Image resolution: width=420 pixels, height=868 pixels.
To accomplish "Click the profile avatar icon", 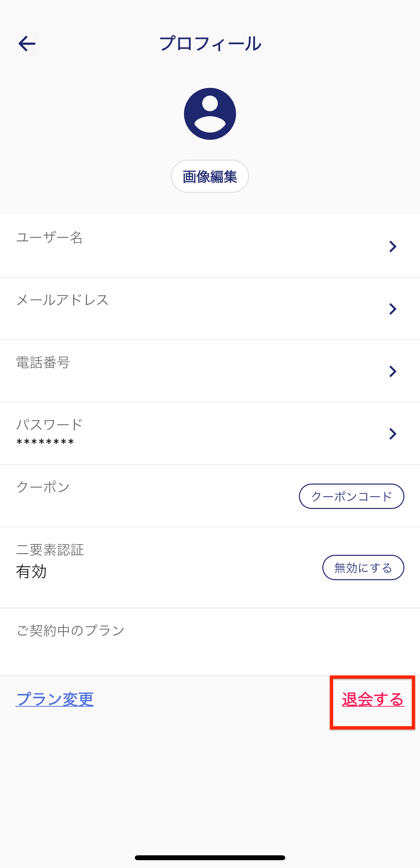I will tap(210, 114).
